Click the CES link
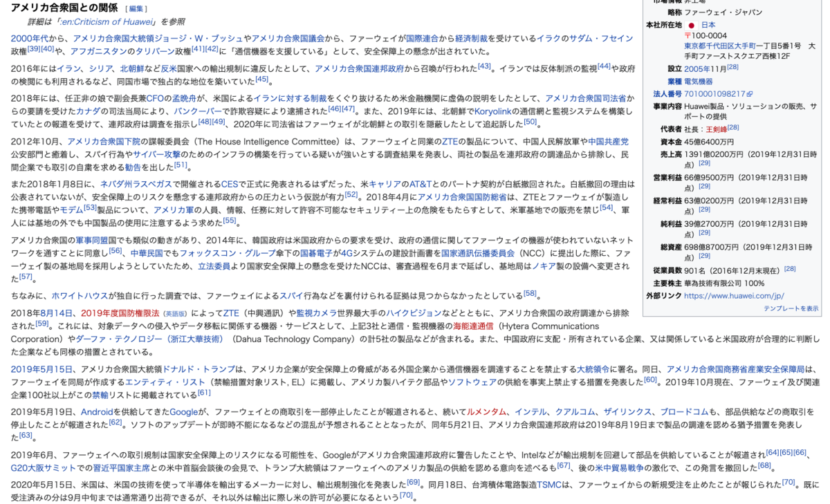This screenshot has width=830, height=504. (230, 184)
